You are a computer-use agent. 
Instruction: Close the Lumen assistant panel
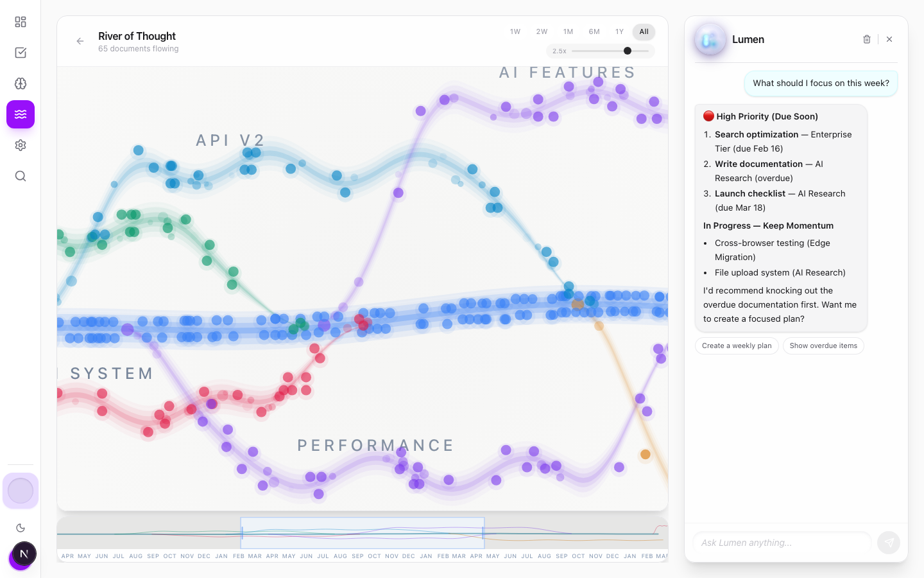(889, 39)
